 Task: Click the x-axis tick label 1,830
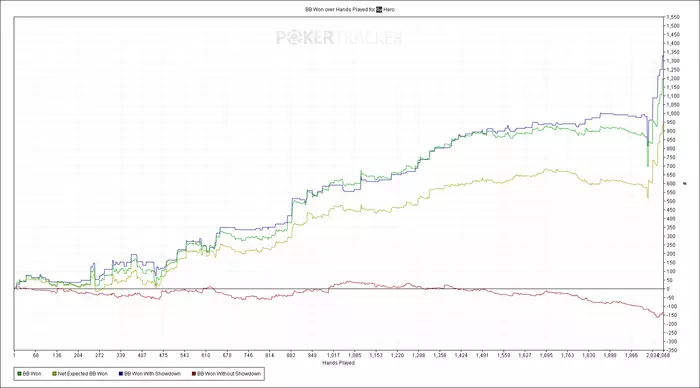pos(588,355)
